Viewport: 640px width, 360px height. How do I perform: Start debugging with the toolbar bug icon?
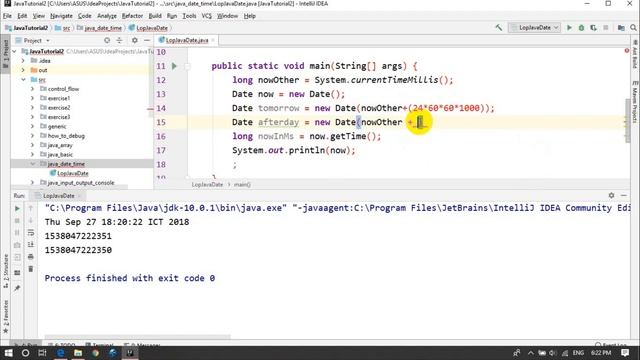tap(581, 28)
